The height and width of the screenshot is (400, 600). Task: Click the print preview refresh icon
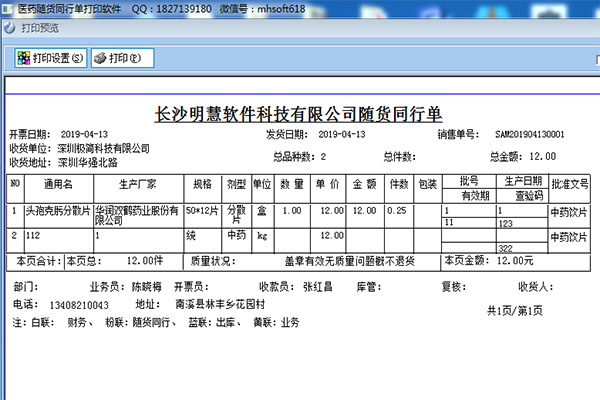click(x=9, y=28)
